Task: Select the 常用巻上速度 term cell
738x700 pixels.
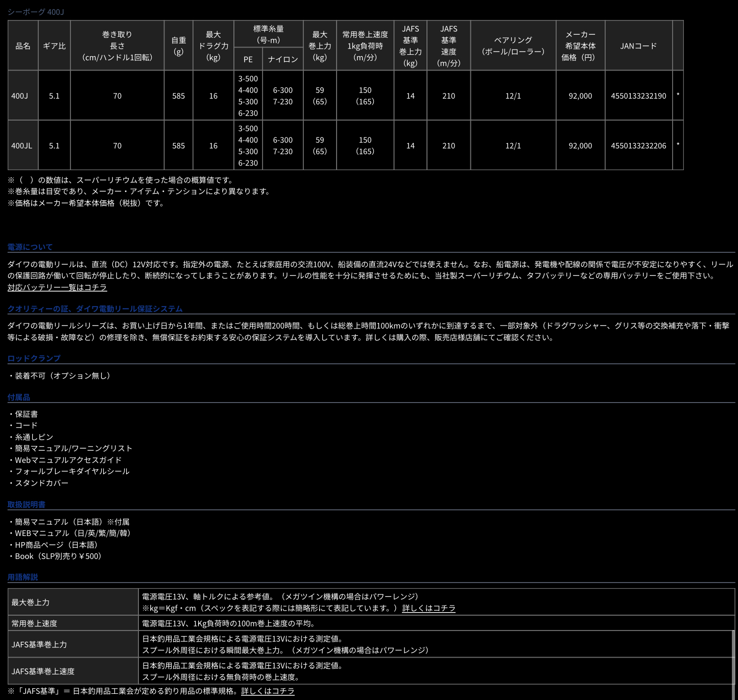Action: pyautogui.click(x=34, y=623)
